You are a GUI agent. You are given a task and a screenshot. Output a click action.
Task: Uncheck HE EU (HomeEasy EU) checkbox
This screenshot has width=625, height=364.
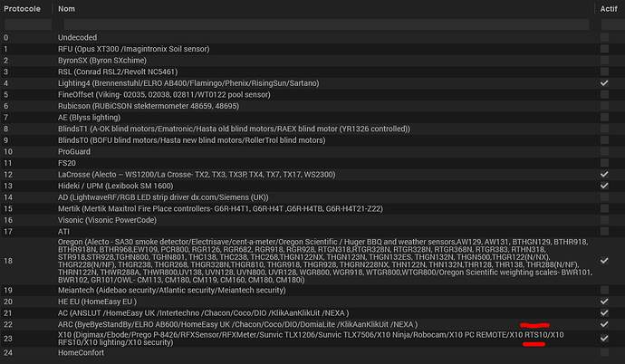[x=604, y=302]
